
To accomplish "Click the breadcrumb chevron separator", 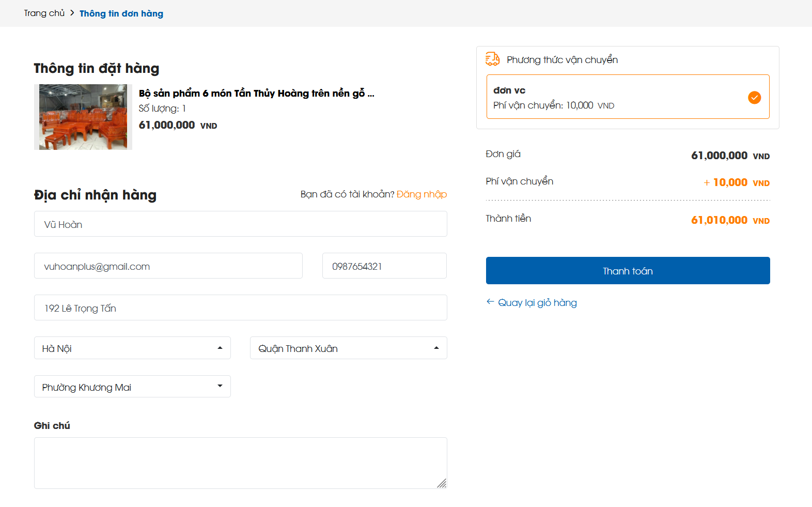I will pos(72,13).
